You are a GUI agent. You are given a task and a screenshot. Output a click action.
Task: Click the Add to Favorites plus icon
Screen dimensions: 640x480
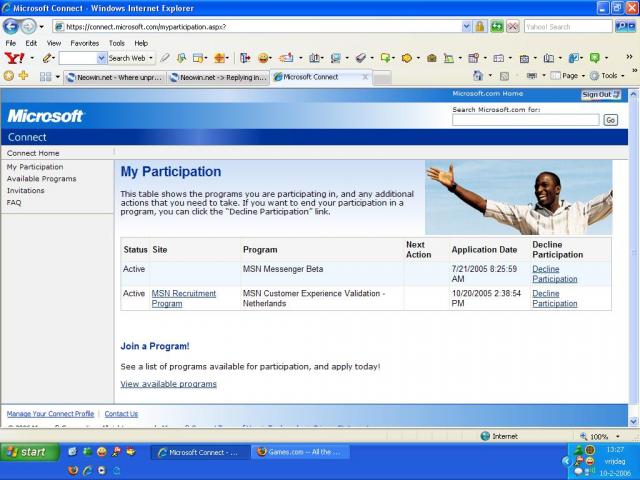click(x=23, y=76)
